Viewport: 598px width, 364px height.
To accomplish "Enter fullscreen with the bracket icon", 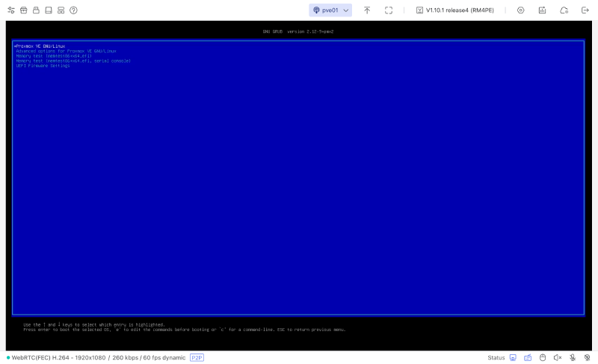I will pyautogui.click(x=389, y=10).
